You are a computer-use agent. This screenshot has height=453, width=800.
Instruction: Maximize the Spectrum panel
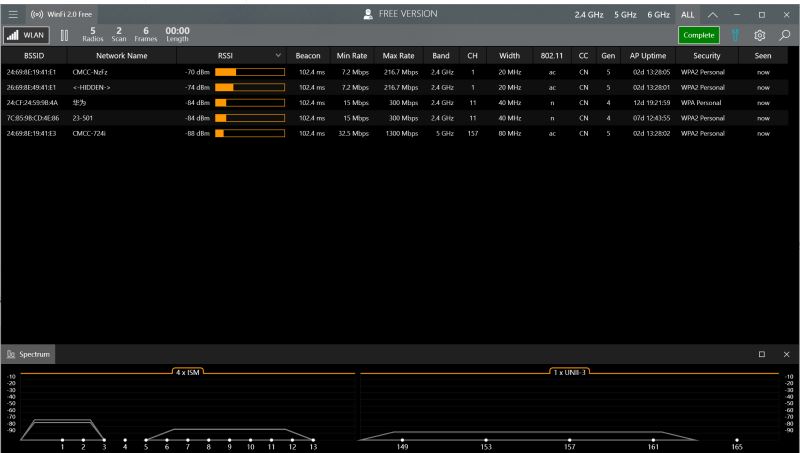[762, 354]
